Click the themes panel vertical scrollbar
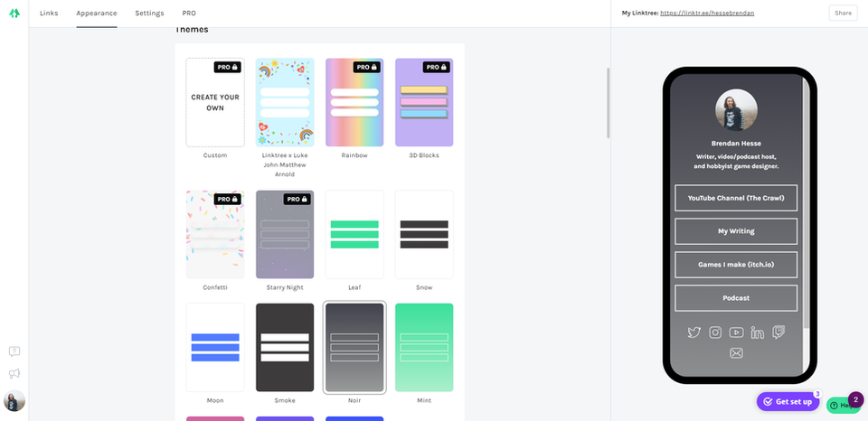The width and height of the screenshot is (868, 421). (x=609, y=103)
